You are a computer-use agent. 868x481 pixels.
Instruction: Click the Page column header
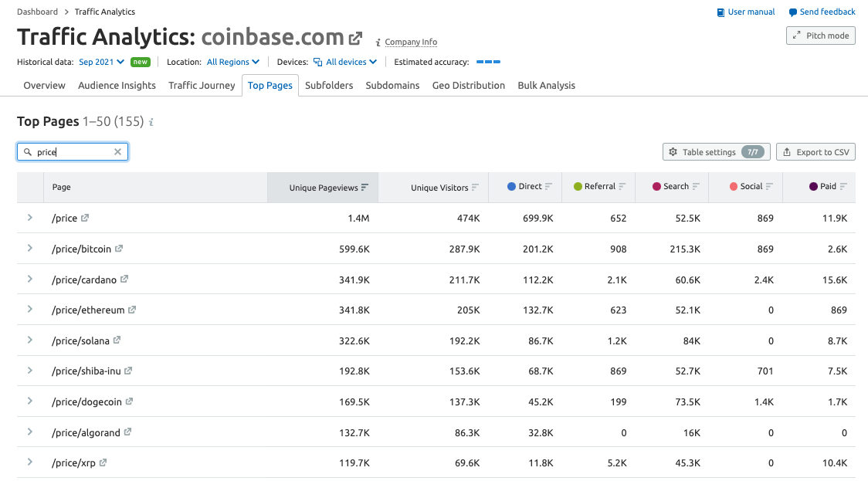pyautogui.click(x=155, y=187)
